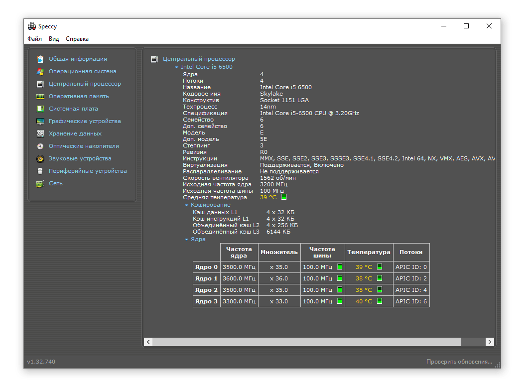Click the Проверить обновления link
The image size is (532, 392).
459,362
